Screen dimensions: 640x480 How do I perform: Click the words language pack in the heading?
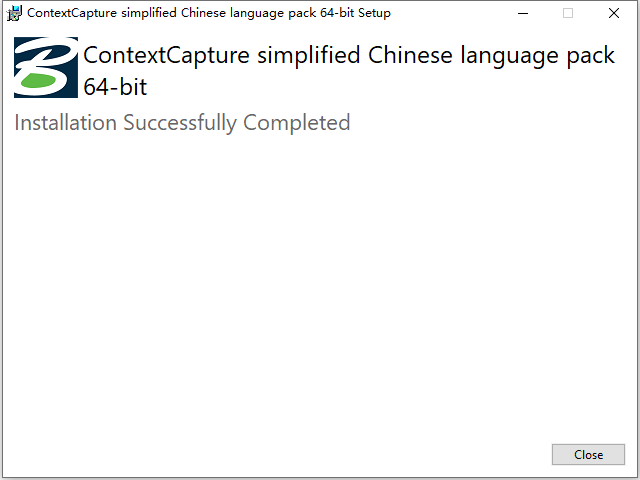538,56
